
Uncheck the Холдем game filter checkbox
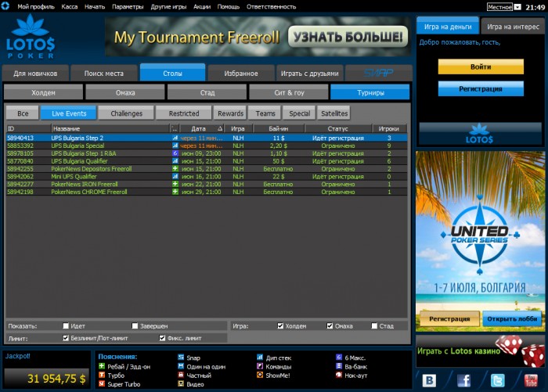(x=280, y=325)
